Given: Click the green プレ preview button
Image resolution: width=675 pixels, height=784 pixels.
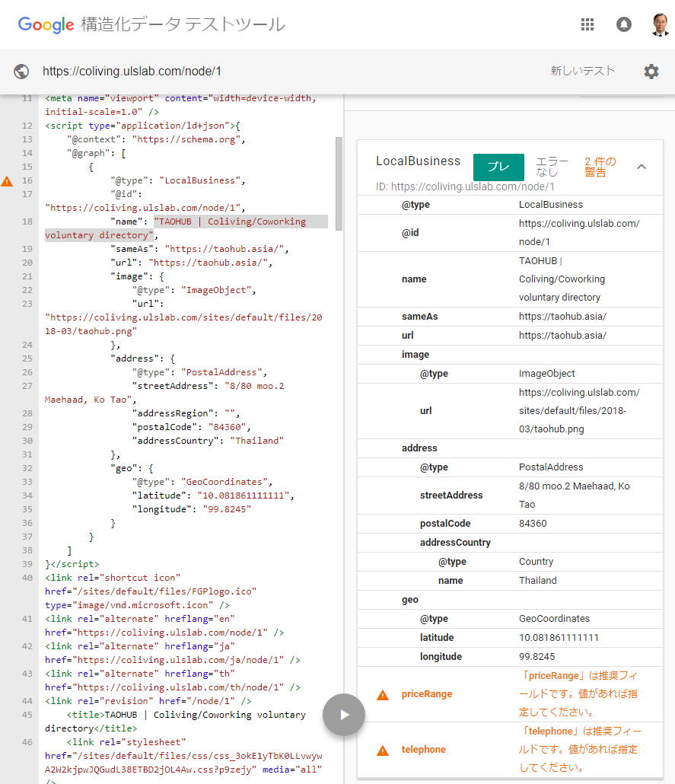Looking at the screenshot, I should 498,167.
